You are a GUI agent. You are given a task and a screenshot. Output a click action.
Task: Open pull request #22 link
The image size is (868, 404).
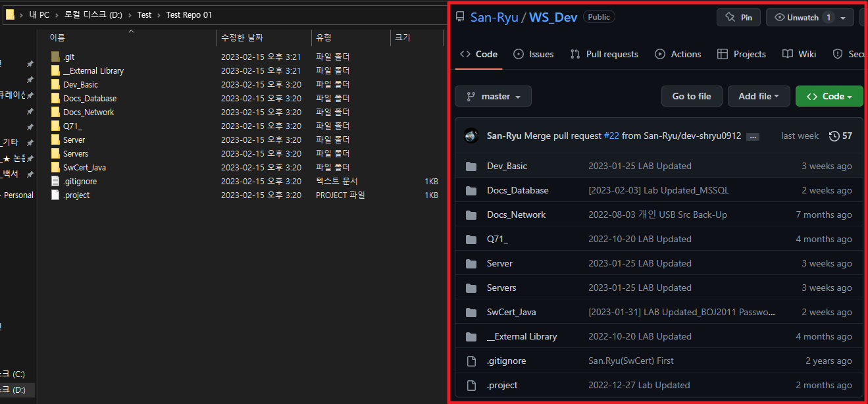point(611,136)
